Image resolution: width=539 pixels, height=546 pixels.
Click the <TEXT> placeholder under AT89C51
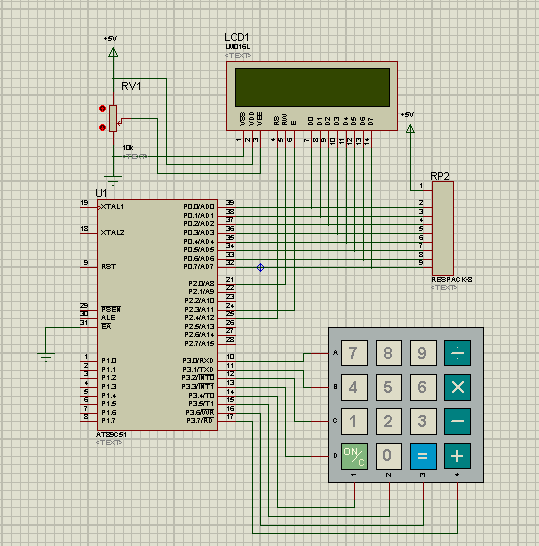coord(109,443)
